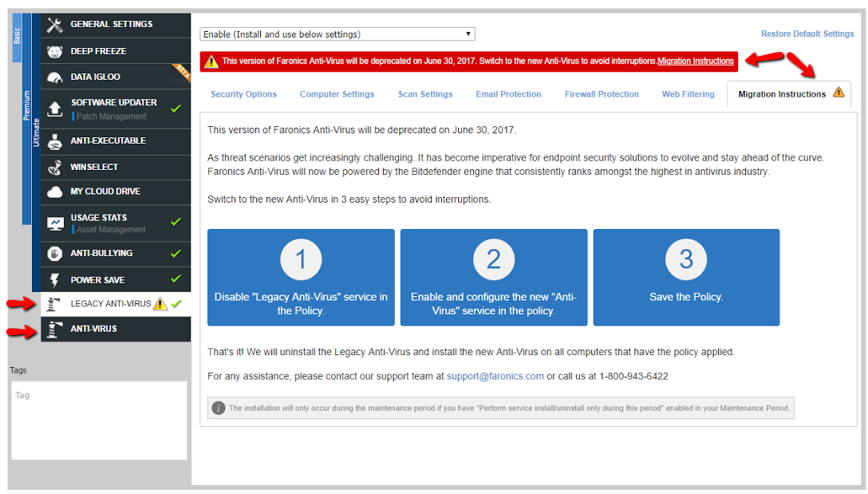
Task: Click the green checkmark beside Legacy Anti-Virus
Action: (x=176, y=304)
